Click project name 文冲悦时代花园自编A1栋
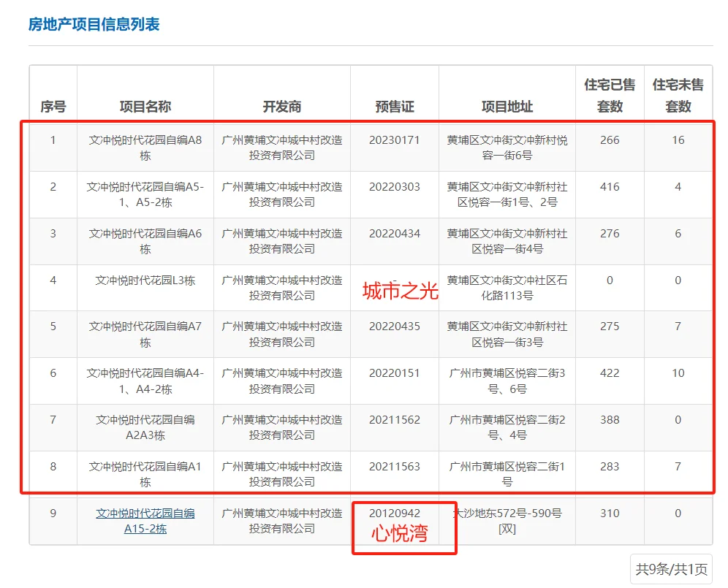This screenshot has width=728, height=588. 145,474
